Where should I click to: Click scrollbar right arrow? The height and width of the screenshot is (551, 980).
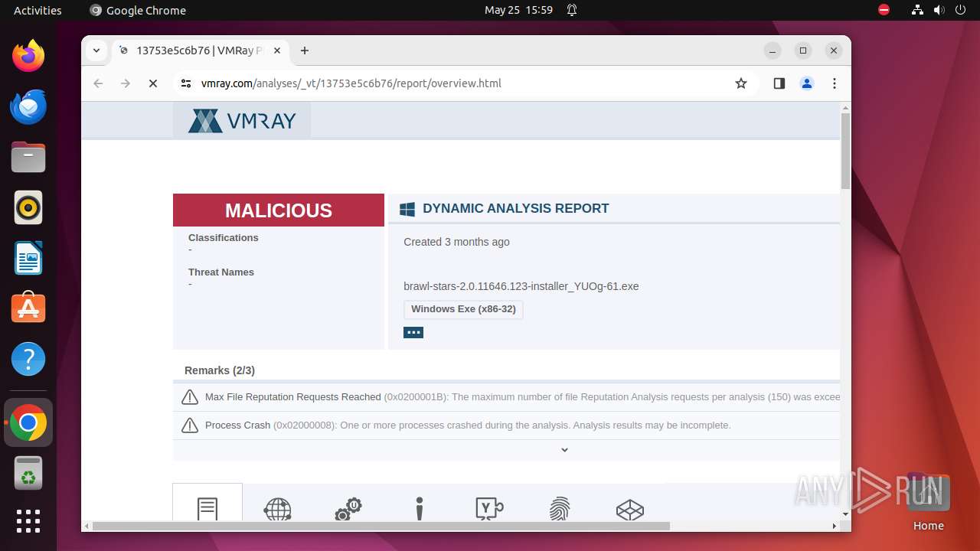point(835,526)
